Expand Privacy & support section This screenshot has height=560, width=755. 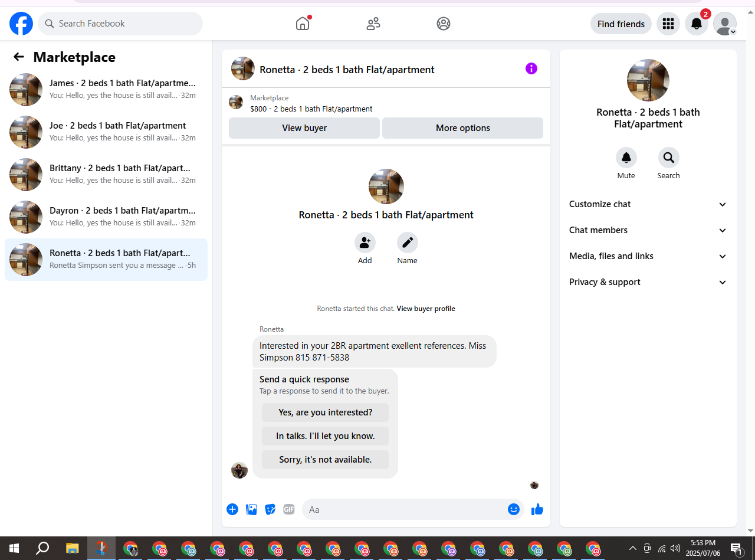pos(648,282)
